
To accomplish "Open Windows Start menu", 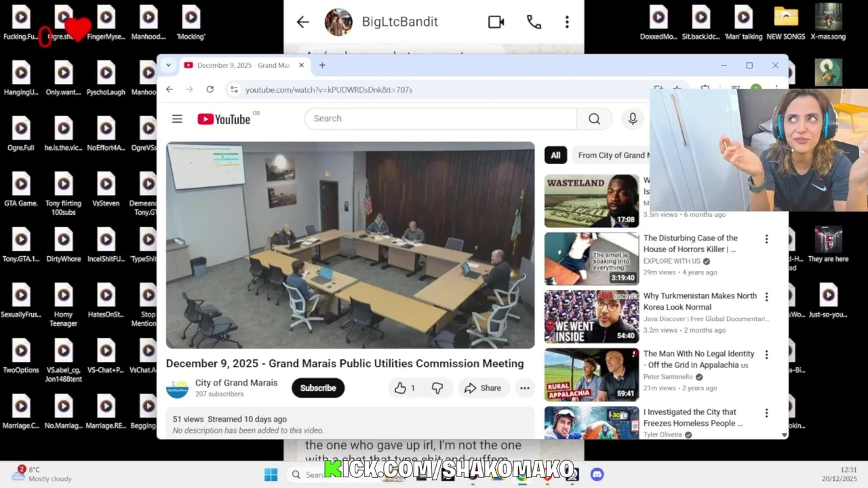I will pos(271,474).
